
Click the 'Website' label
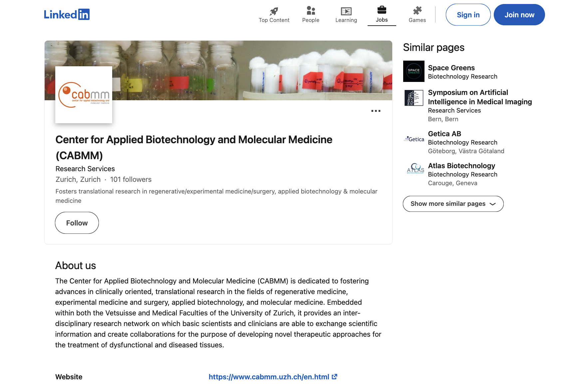coord(69,377)
